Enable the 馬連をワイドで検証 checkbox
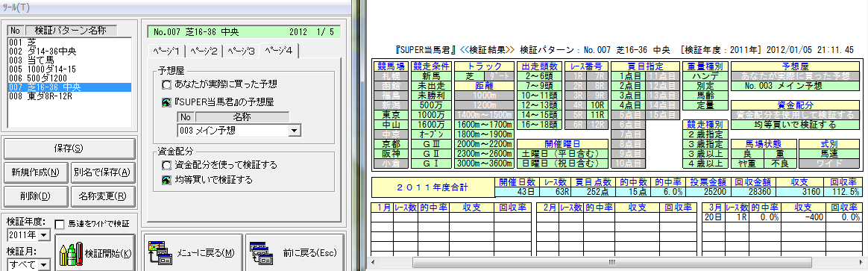Image resolution: width=868 pixels, height=271 pixels. coord(92,224)
